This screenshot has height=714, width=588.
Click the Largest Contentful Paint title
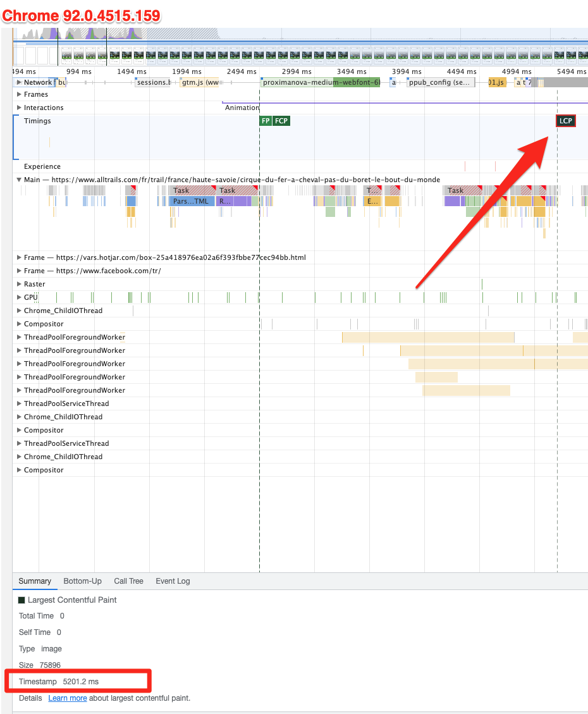pyautogui.click(x=72, y=600)
